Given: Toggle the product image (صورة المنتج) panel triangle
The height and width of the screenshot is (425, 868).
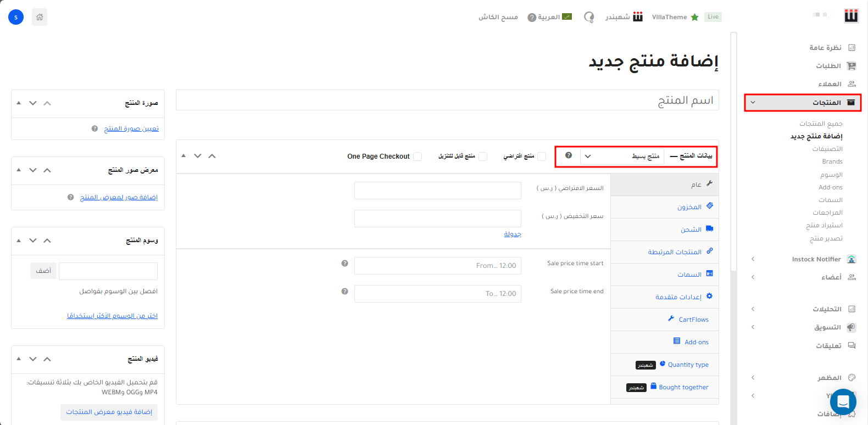Looking at the screenshot, I should pos(19,103).
